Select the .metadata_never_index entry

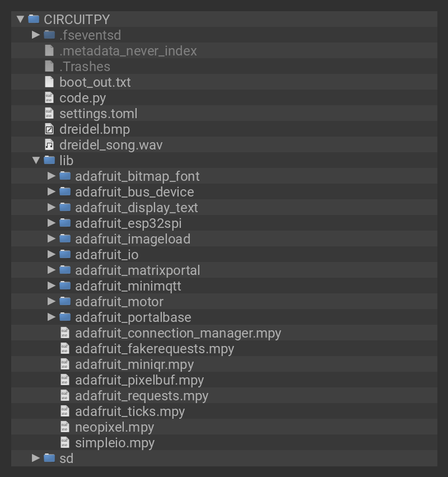tap(128, 51)
